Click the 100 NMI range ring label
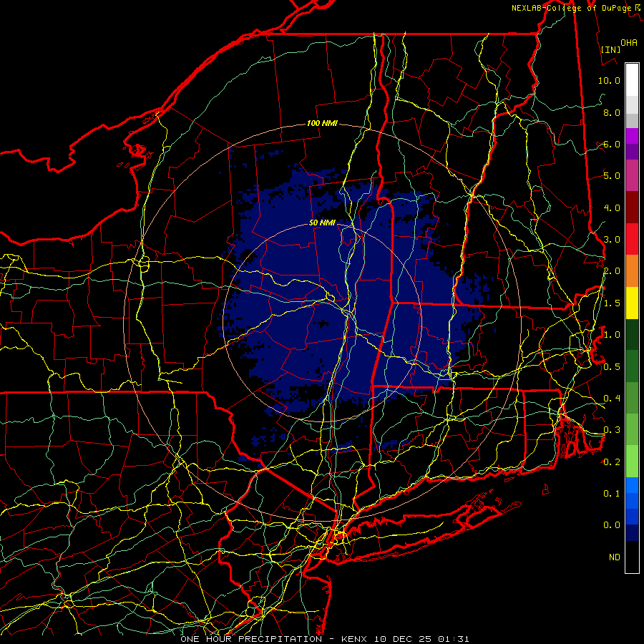This screenshot has height=644, width=644. point(322,123)
